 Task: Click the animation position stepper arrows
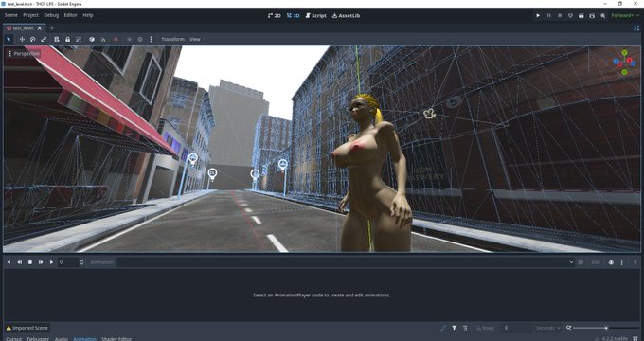tap(81, 262)
